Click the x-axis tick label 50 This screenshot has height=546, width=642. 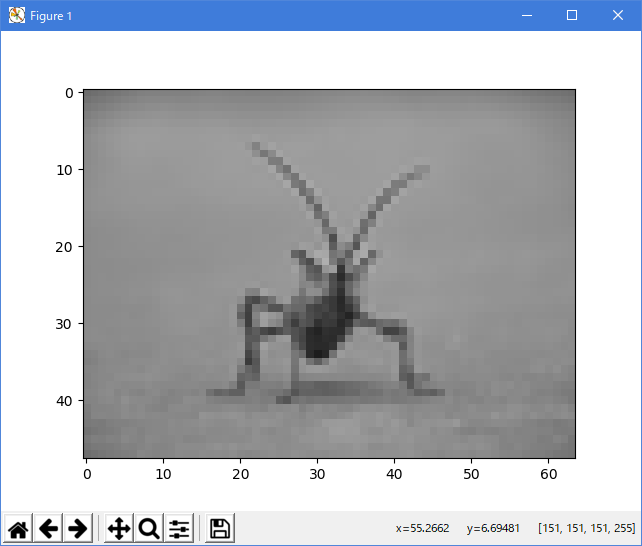pos(471,474)
